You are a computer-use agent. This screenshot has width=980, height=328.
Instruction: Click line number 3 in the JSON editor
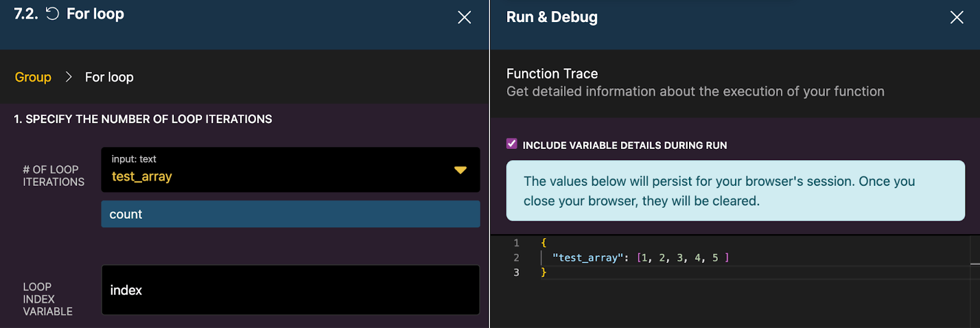coord(516,272)
